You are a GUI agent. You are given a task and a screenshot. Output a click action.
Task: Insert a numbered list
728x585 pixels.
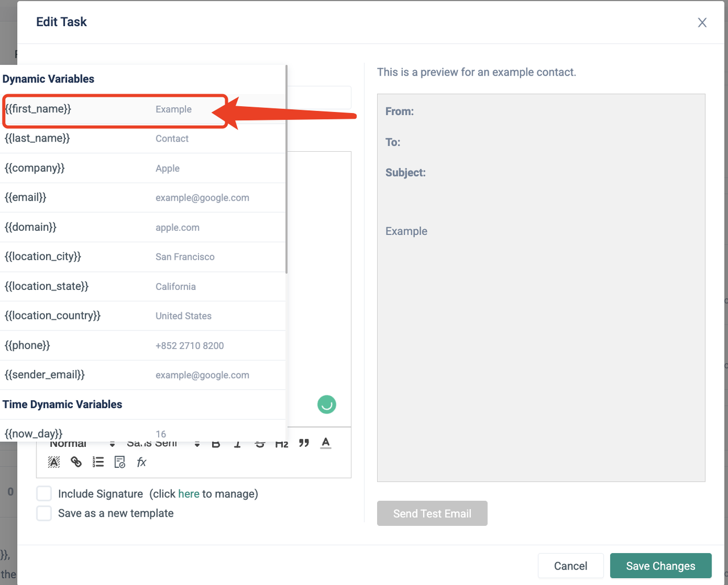pyautogui.click(x=98, y=462)
